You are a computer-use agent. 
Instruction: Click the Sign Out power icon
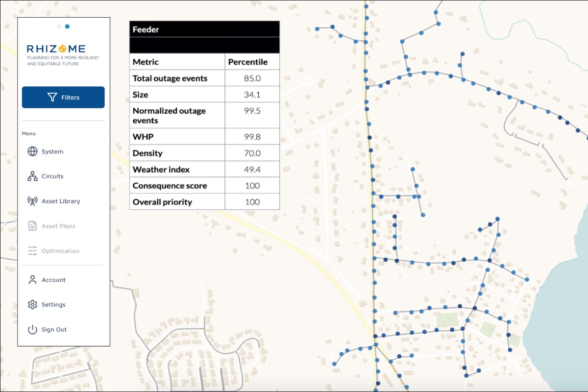coord(32,329)
